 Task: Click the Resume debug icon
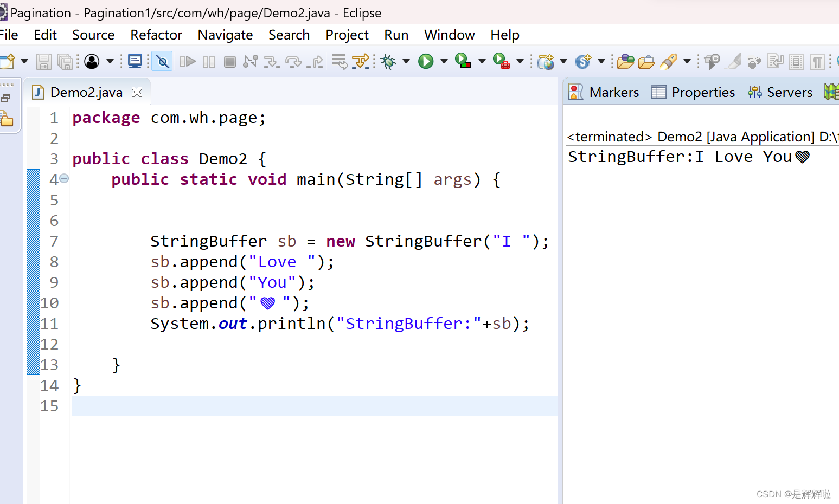[x=187, y=61]
